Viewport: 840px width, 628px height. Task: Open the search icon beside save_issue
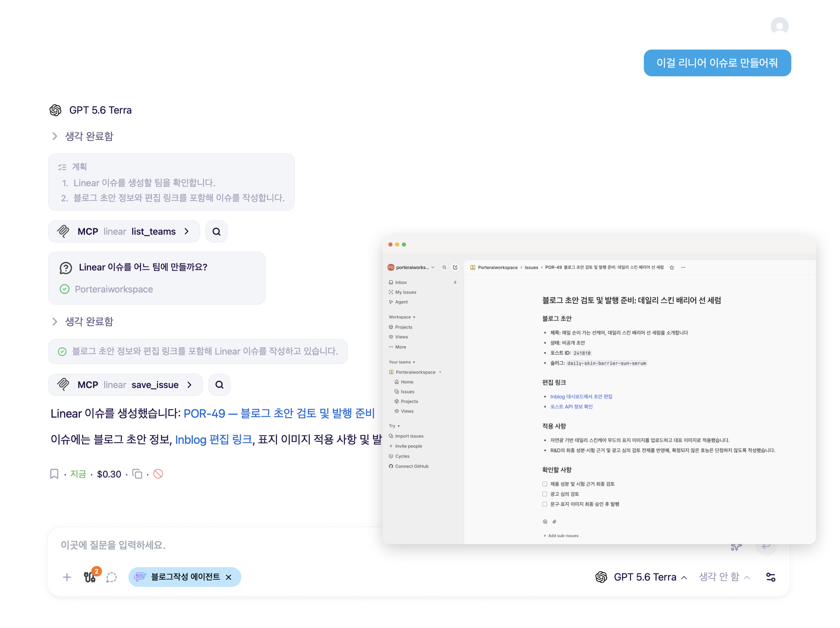click(220, 385)
